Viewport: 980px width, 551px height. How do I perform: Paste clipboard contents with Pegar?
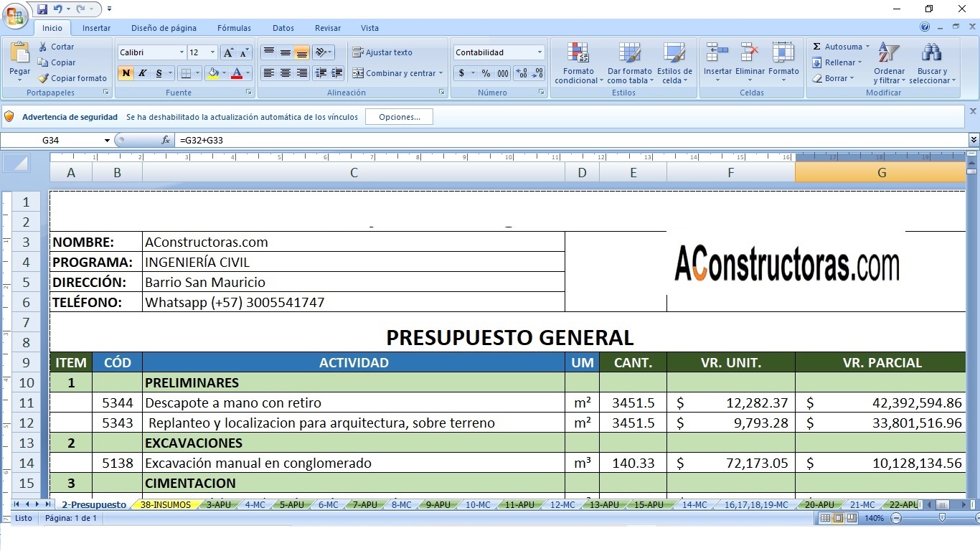(x=19, y=61)
